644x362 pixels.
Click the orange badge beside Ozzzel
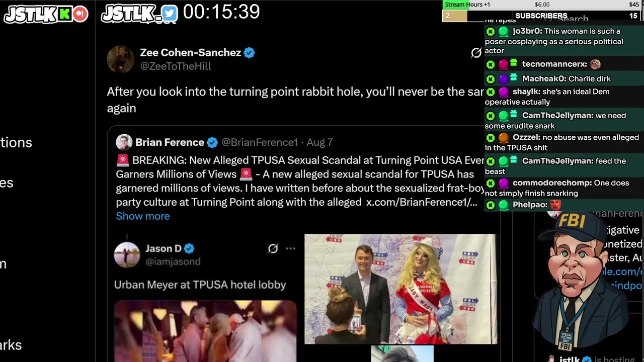(x=503, y=138)
